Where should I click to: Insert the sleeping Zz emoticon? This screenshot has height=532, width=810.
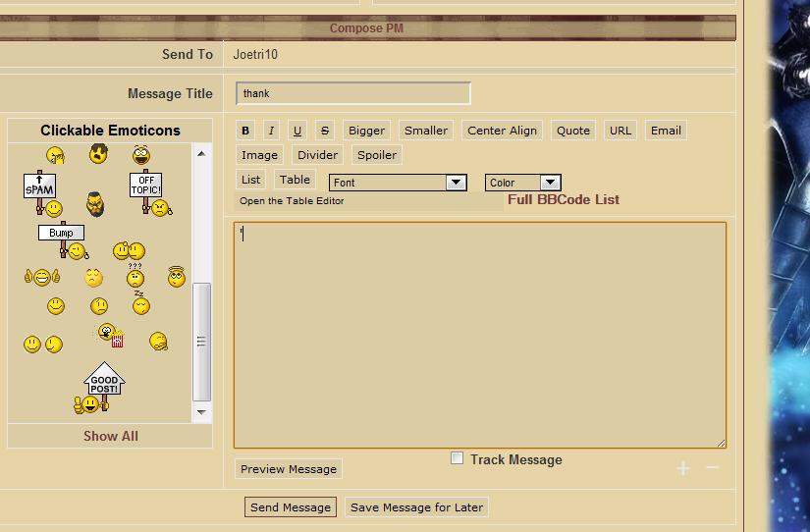(140, 304)
